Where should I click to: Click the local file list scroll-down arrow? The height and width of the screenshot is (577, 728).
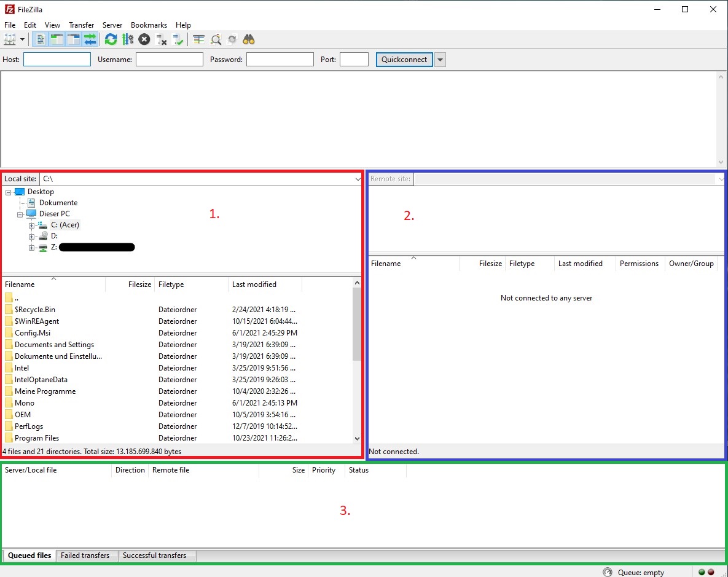click(356, 438)
